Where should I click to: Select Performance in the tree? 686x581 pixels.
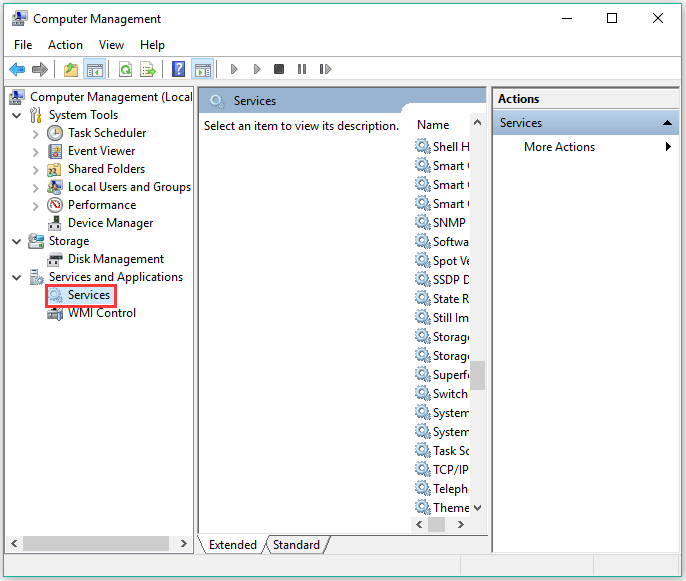point(102,205)
